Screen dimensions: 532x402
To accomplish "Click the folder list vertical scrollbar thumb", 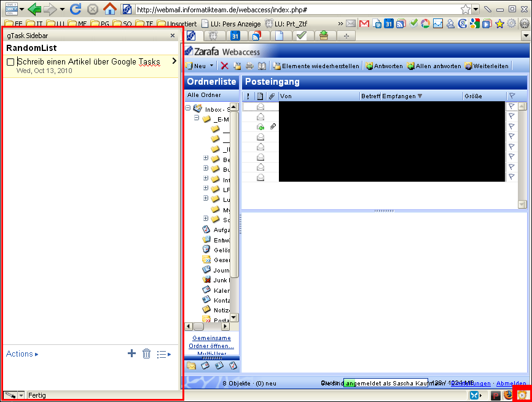I will click(234, 195).
